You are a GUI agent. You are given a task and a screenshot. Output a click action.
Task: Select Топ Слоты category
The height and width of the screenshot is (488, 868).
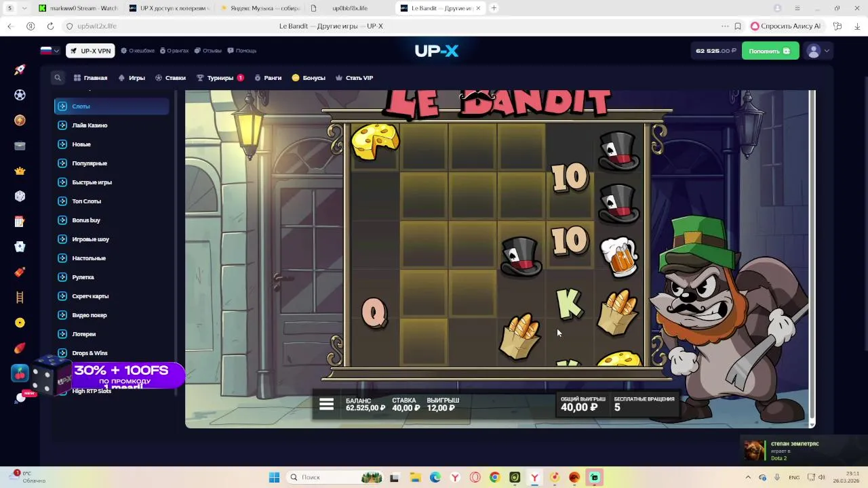[x=111, y=201]
